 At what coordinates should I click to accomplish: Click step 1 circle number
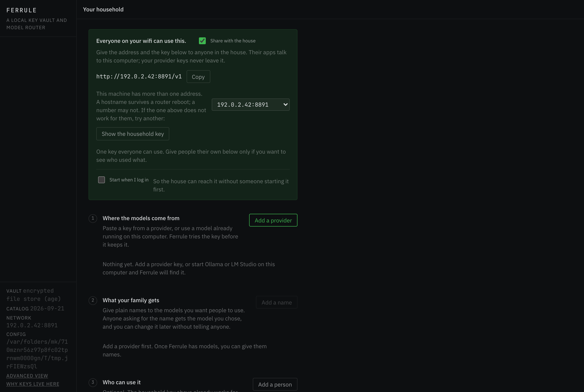[x=93, y=219]
